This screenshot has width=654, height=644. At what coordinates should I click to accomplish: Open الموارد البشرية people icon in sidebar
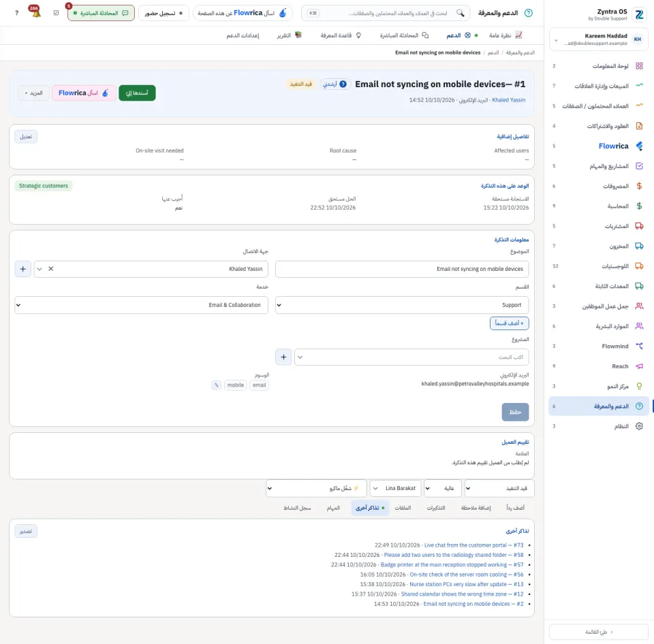(x=639, y=326)
